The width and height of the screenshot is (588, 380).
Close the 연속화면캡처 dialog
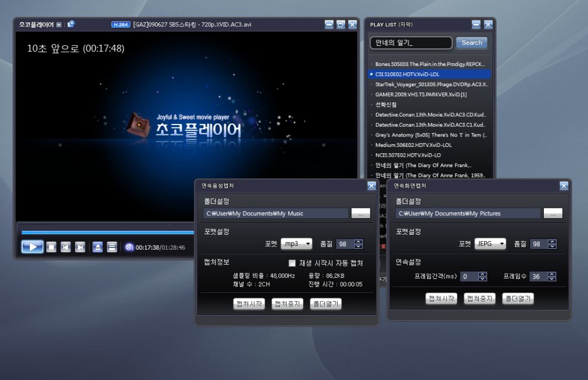pos(564,185)
